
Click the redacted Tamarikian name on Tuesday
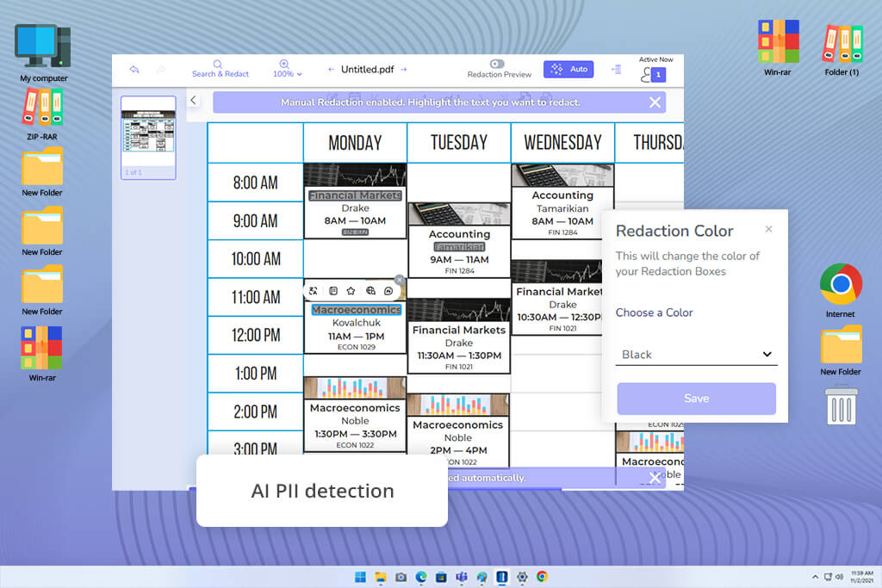coord(459,247)
